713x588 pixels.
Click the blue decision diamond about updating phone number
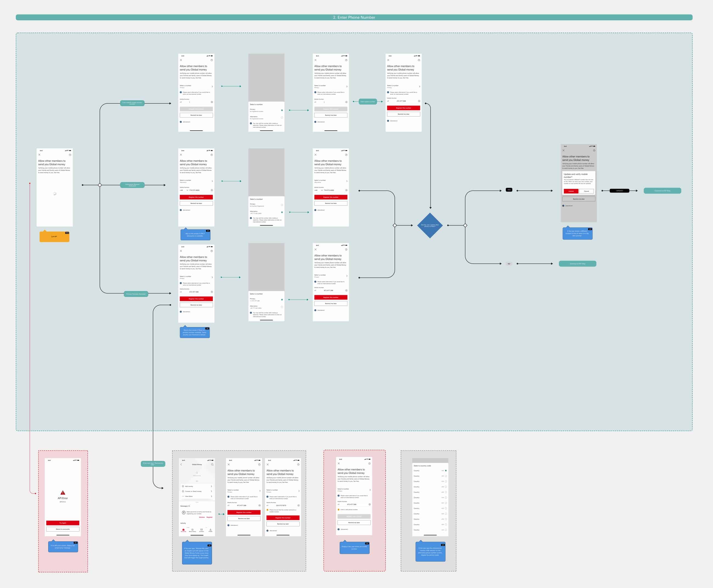point(430,225)
